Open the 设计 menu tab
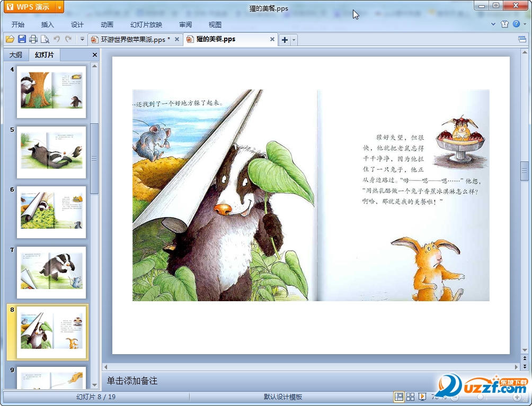Viewport: 532px width, 406px height. pyautogui.click(x=77, y=24)
